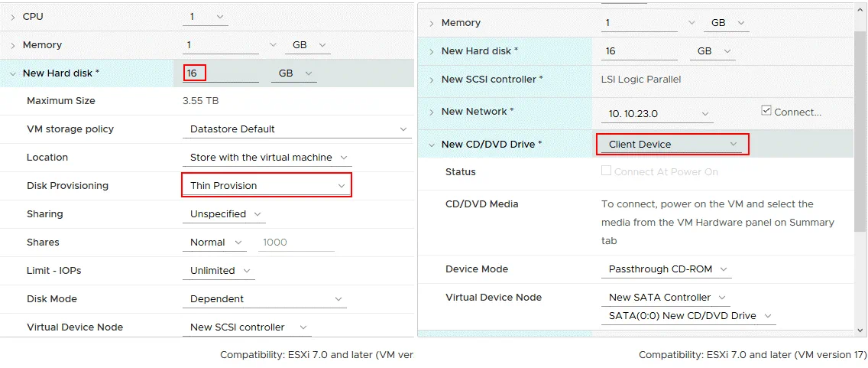Viewport: 868px width, 368px height.
Task: Toggle the network Connect checkbox
Action: (766, 111)
